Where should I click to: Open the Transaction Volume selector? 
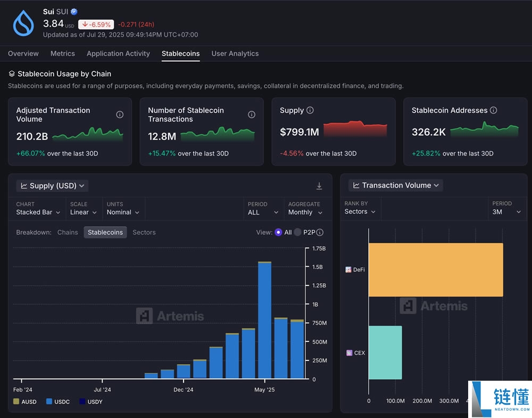click(x=396, y=185)
